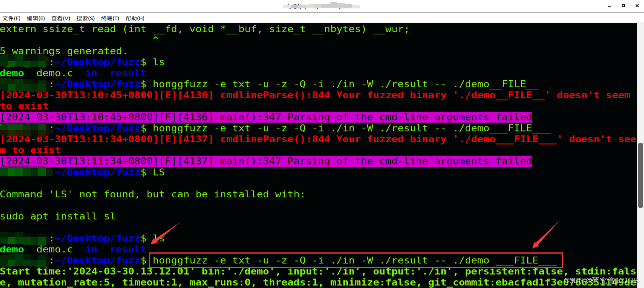Click the 'Parsing of the cmd-line arguments failed' line for 4137
Viewport: 644px width, 288px height.
click(266, 161)
